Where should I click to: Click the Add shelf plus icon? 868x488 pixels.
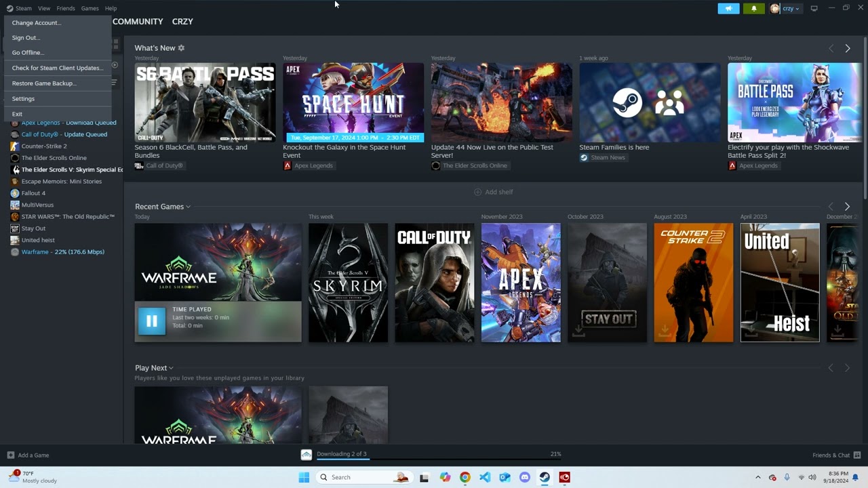pyautogui.click(x=477, y=192)
